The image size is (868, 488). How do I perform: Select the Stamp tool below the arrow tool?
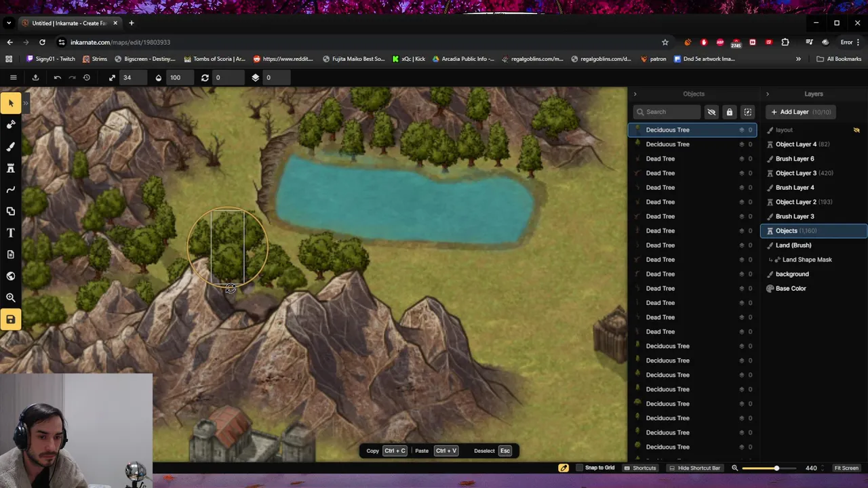pyautogui.click(x=11, y=125)
